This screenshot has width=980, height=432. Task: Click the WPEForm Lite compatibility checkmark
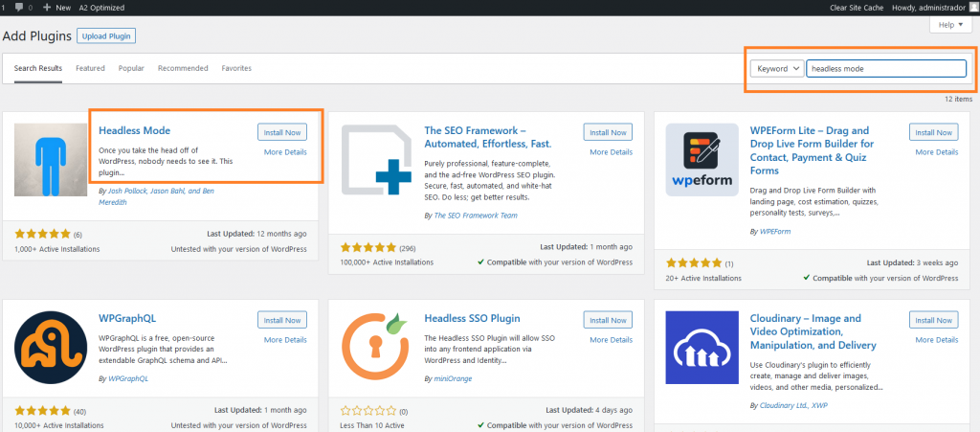807,278
